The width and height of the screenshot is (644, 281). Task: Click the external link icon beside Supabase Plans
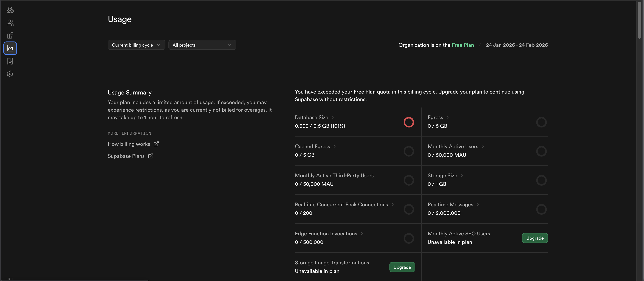[151, 156]
